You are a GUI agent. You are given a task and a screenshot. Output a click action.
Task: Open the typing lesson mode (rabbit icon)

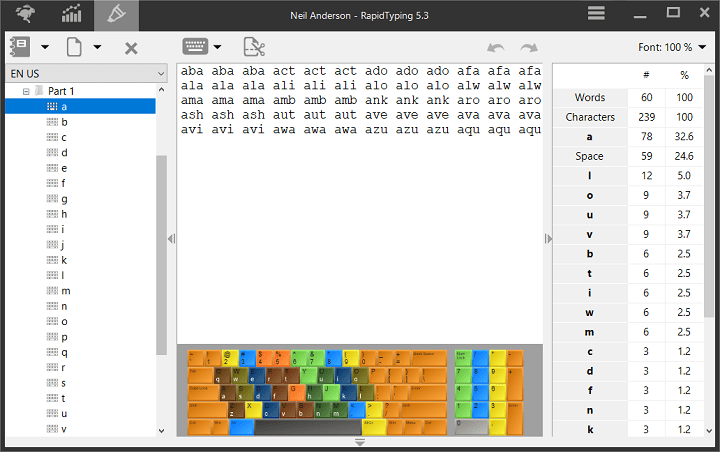tap(25, 14)
